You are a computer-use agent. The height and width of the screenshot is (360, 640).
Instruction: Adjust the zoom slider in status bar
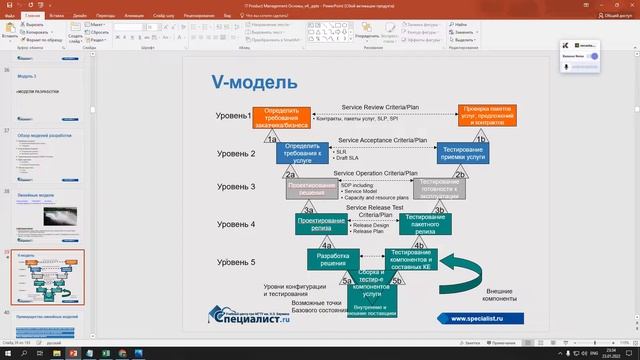coord(595,343)
